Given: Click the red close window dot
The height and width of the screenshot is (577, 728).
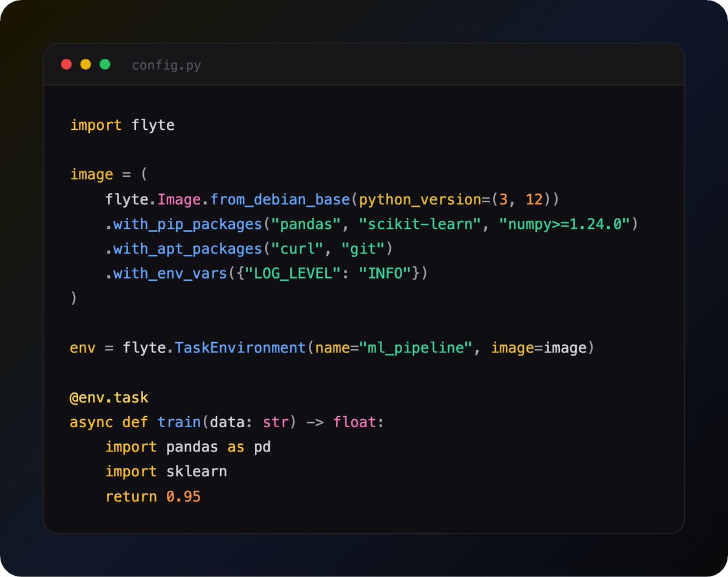Looking at the screenshot, I should 67,64.
